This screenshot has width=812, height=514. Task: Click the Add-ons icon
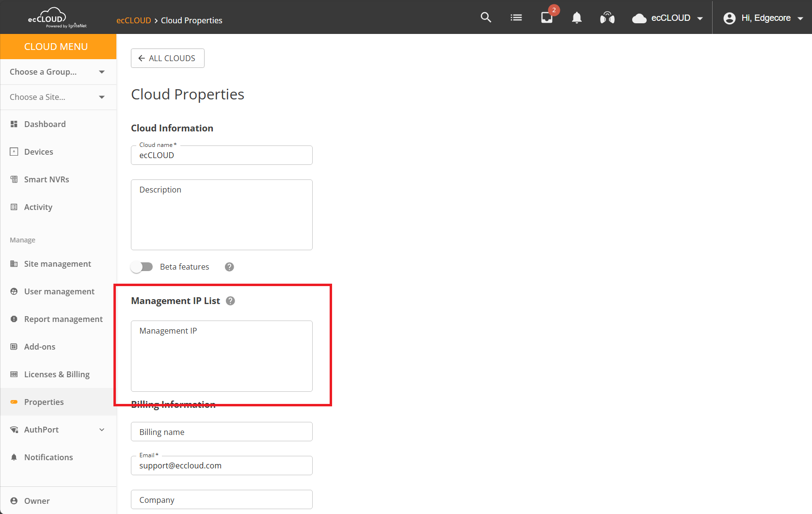point(14,347)
